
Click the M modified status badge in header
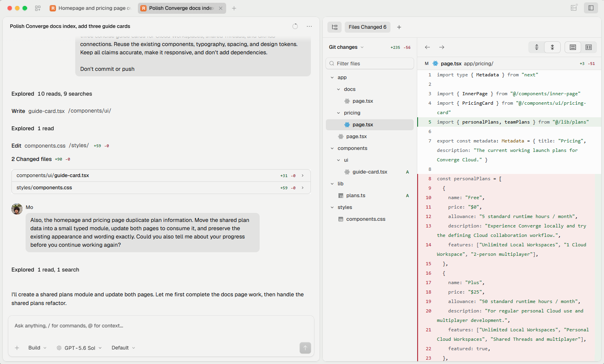point(427,63)
